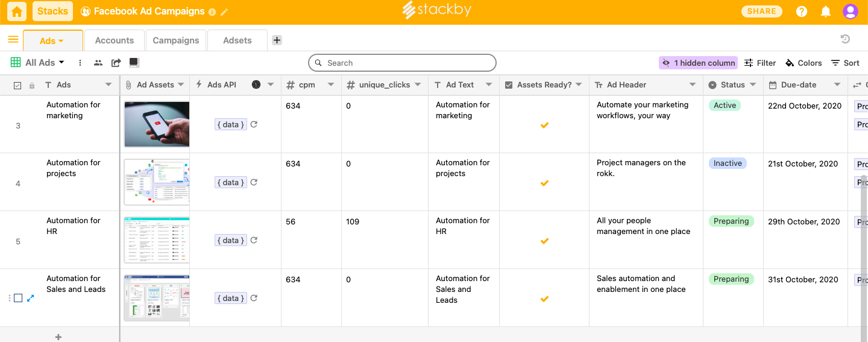
Task: Open the cpm column header dropdown
Action: [x=330, y=85]
